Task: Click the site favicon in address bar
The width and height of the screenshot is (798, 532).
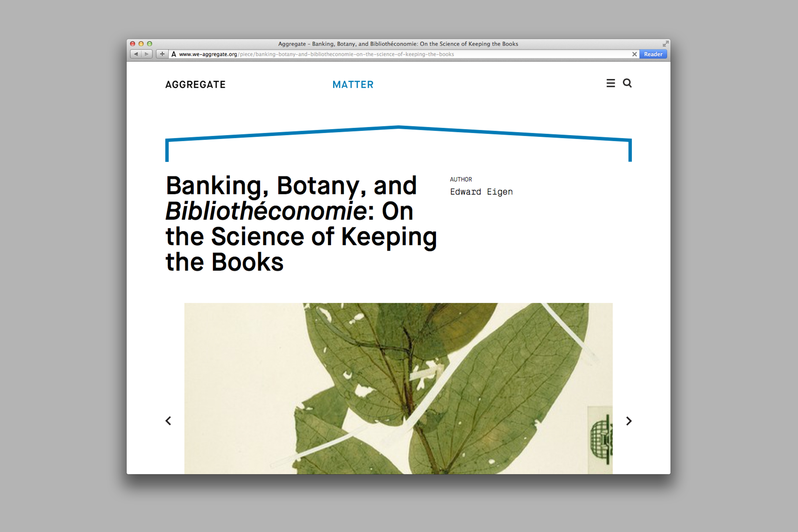Action: coord(174,54)
